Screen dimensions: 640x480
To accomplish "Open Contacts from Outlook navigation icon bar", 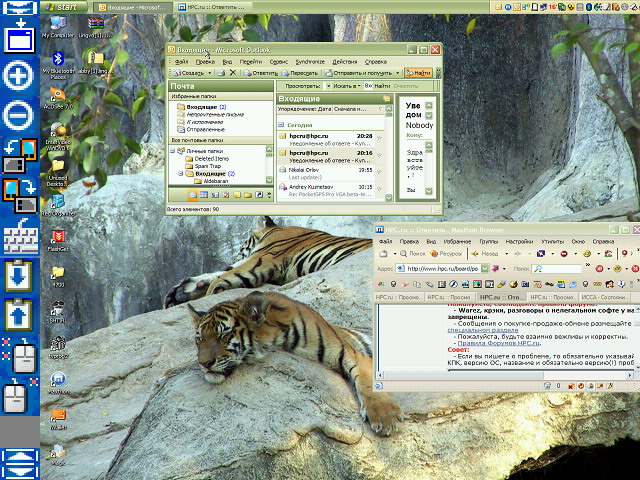I will coord(215,195).
